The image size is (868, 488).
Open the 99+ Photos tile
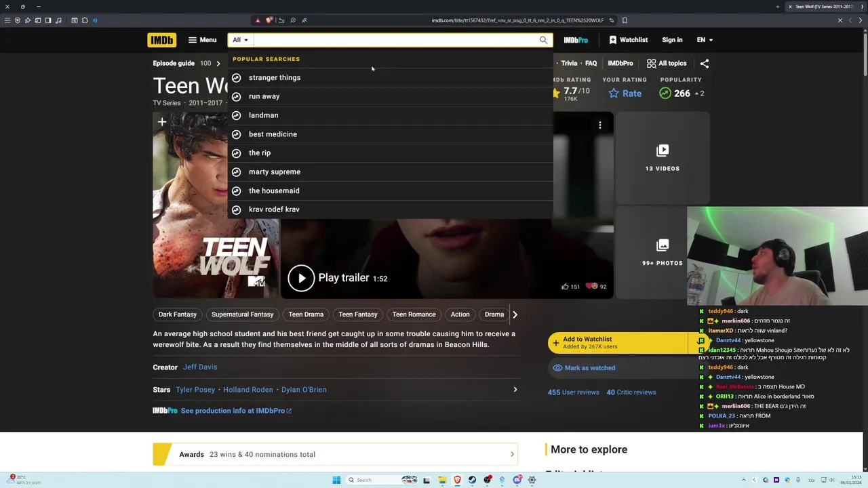coord(662,252)
